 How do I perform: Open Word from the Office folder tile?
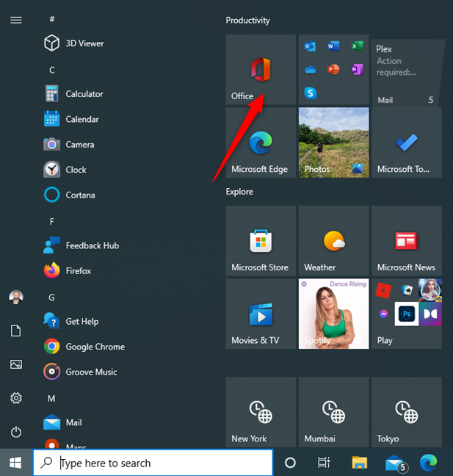pyautogui.click(x=333, y=46)
